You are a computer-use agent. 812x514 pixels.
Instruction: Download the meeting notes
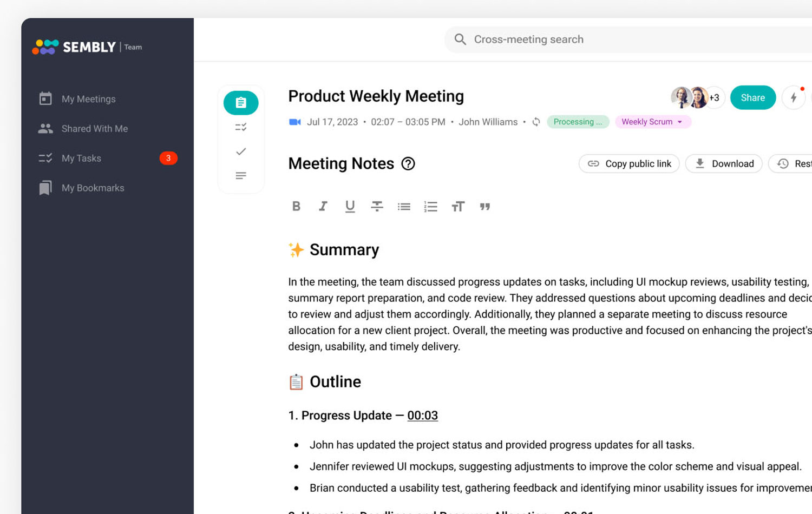tap(724, 163)
